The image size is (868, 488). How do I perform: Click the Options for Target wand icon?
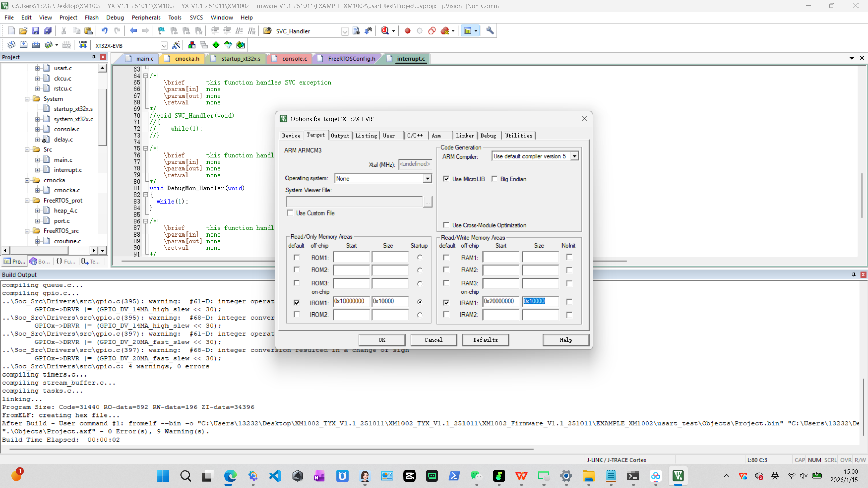tap(176, 45)
